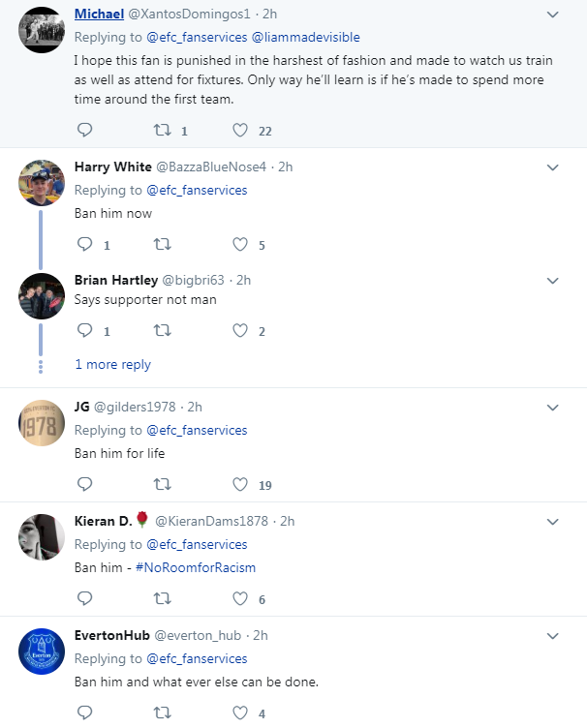The height and width of the screenshot is (728, 587).
Task: Like Harry White's "Ban him now" tweet
Action: tap(240, 244)
